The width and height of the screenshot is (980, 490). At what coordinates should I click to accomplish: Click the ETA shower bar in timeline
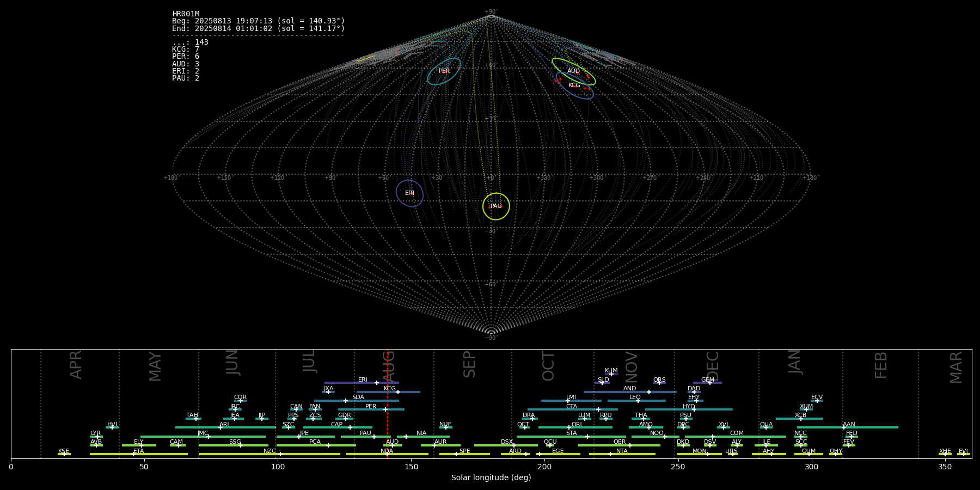coord(138,454)
